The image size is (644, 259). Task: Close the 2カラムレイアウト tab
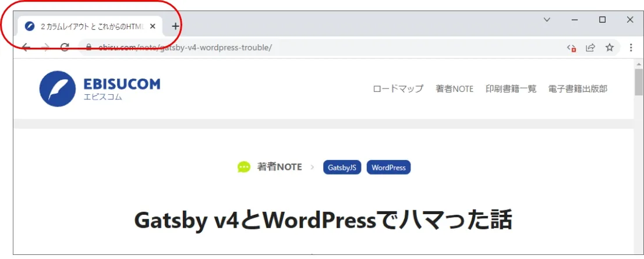(153, 26)
